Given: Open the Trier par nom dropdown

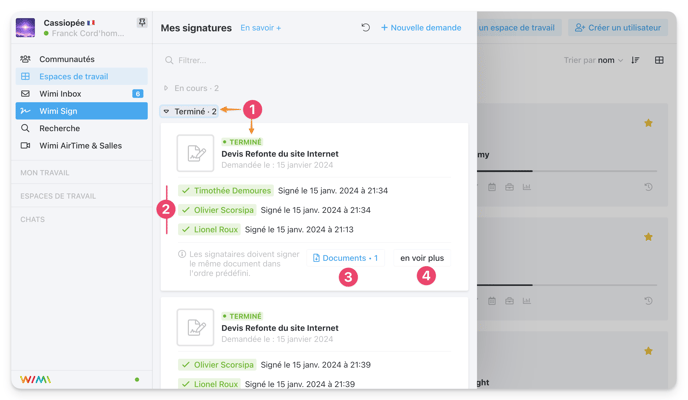Looking at the screenshot, I should tap(593, 60).
